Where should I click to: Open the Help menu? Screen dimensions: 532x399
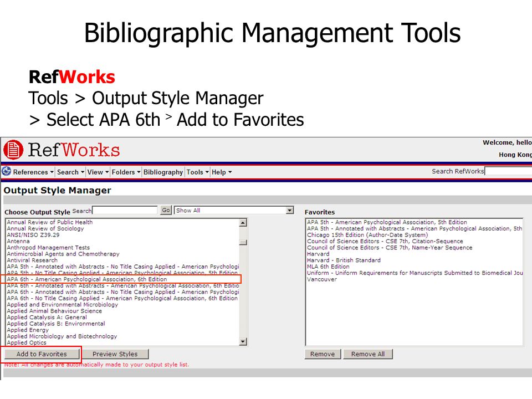(222, 172)
